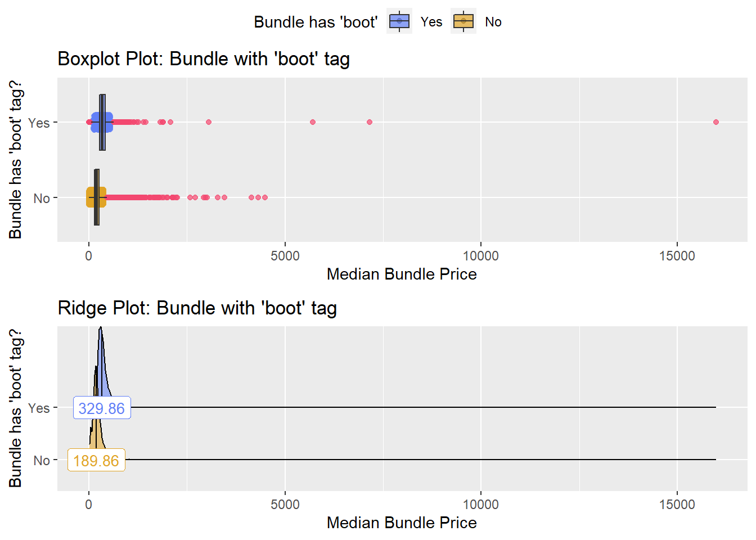
Task: Select the far-right outlier point near 16000
Action: (716, 122)
